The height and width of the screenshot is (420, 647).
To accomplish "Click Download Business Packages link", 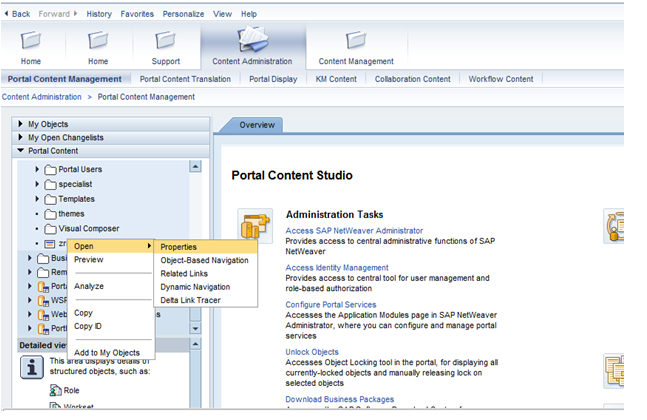I will click(340, 399).
